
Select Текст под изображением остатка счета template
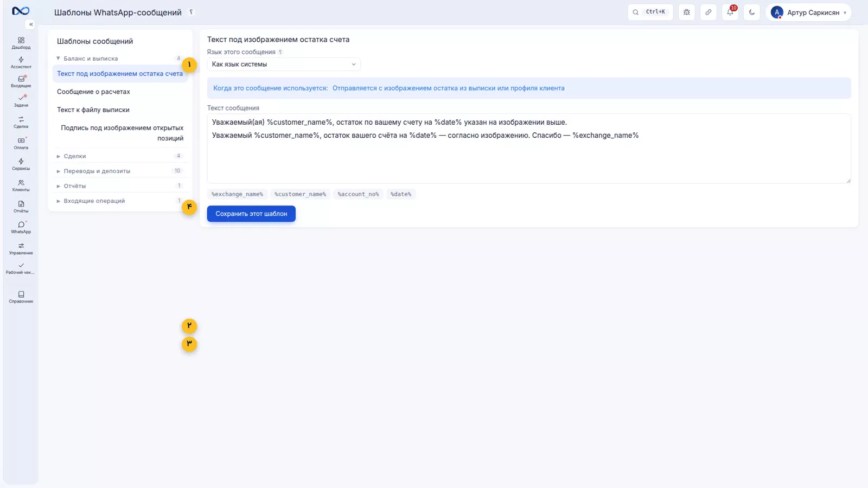pyautogui.click(x=120, y=74)
